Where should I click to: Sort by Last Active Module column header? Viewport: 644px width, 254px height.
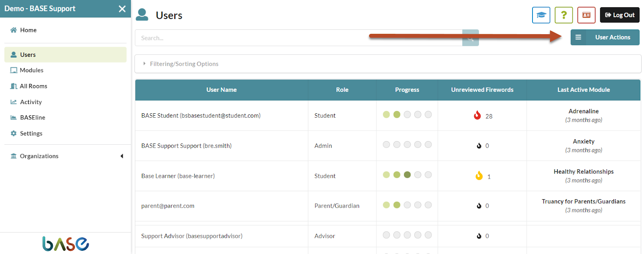click(584, 90)
